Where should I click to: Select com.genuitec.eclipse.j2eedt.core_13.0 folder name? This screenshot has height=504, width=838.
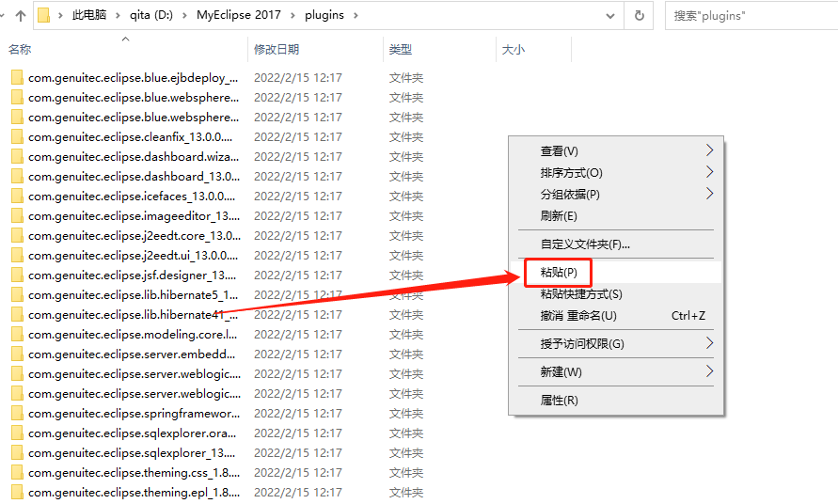click(134, 236)
